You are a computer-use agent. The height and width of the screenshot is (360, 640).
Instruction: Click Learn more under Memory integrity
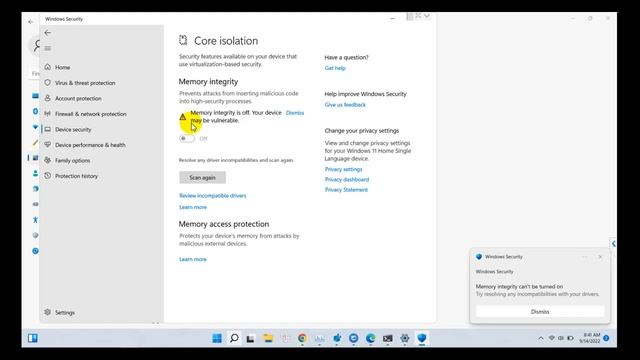tap(193, 207)
